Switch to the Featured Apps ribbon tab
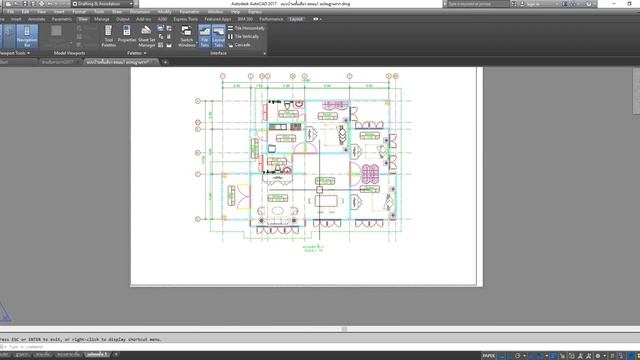 pos(218,19)
